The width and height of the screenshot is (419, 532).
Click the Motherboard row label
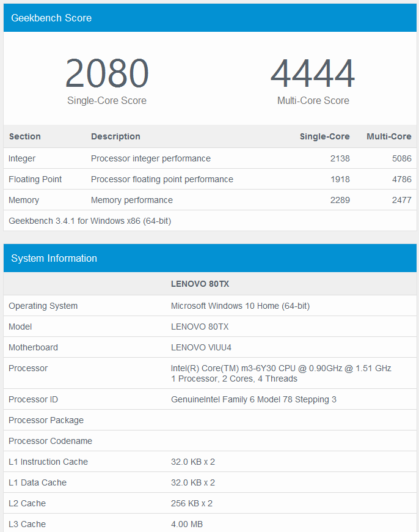click(33, 347)
